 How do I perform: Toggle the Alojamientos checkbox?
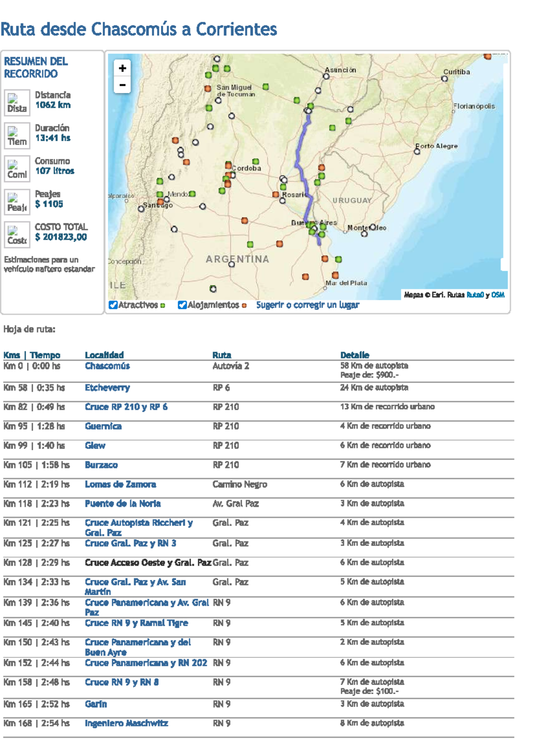coord(182,305)
